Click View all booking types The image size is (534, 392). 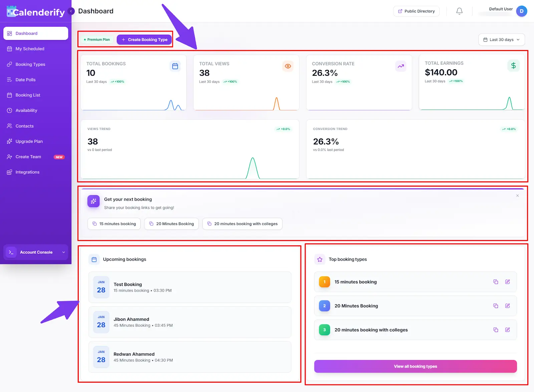pos(415,366)
